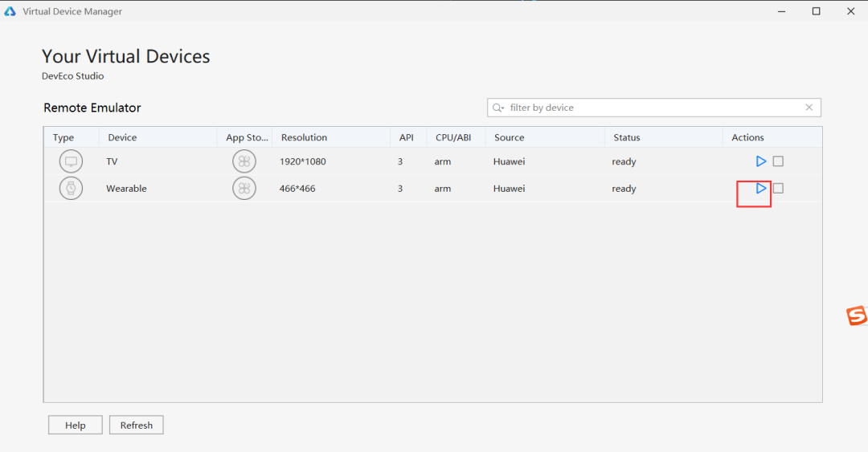Image resolution: width=868 pixels, height=452 pixels.
Task: Click the ready status in Wearable row
Action: click(624, 188)
